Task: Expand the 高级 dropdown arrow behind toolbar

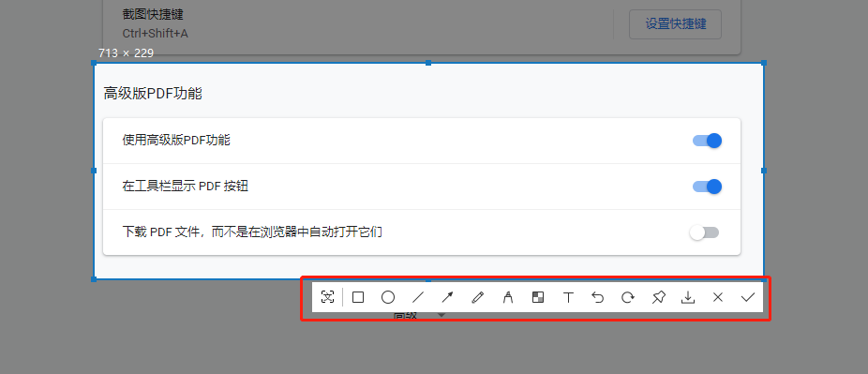Action: tap(441, 315)
